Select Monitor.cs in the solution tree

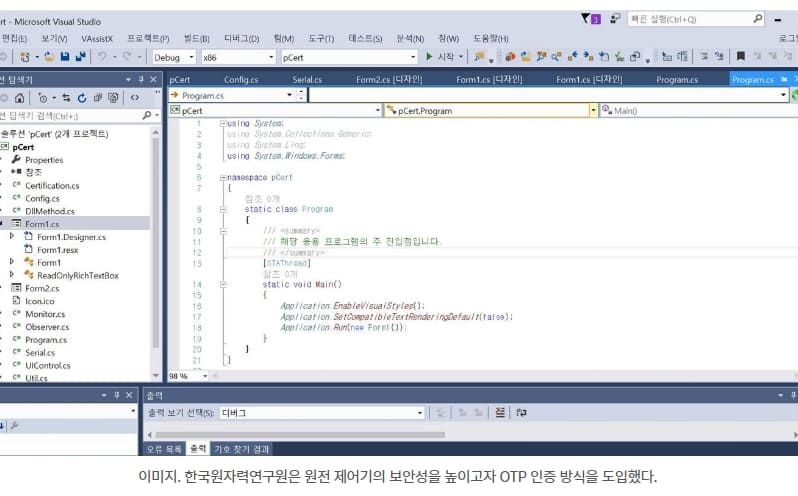45,314
